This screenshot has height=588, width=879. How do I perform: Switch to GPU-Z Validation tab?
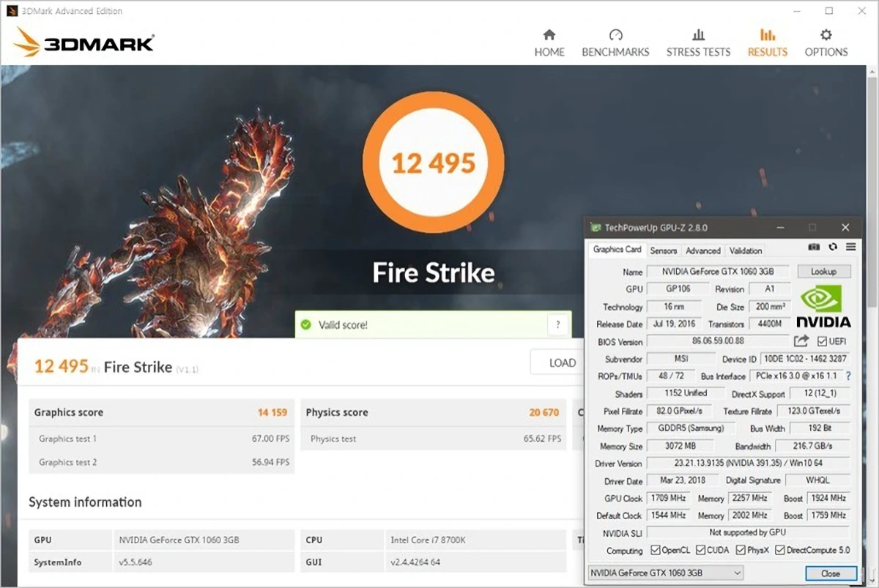tap(746, 250)
